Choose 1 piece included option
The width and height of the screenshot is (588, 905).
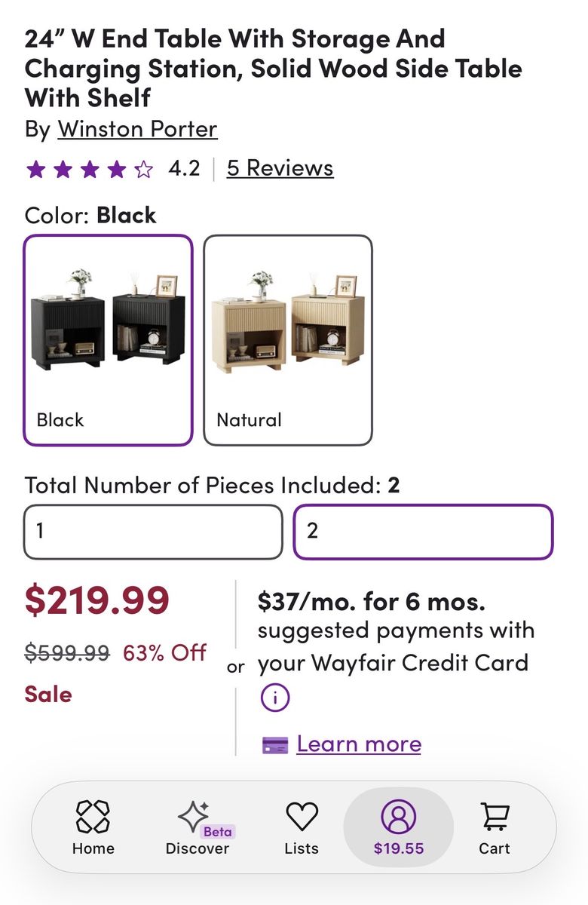pos(153,532)
